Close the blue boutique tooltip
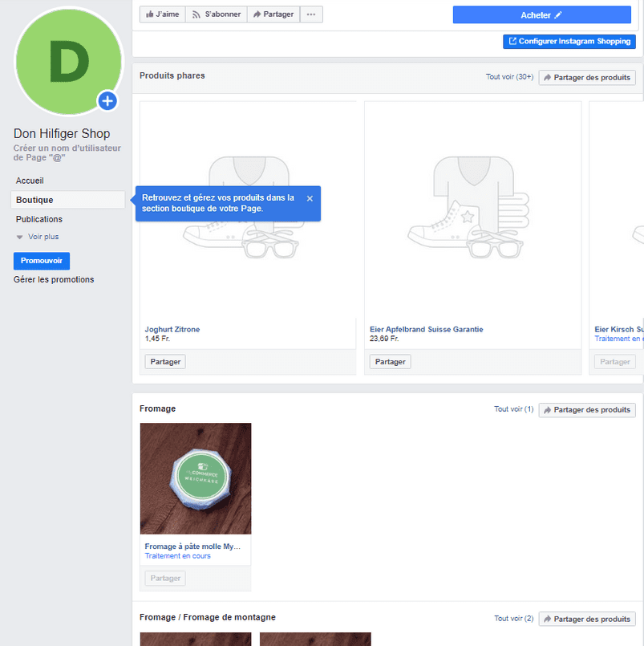This screenshot has width=644, height=646. point(310,198)
